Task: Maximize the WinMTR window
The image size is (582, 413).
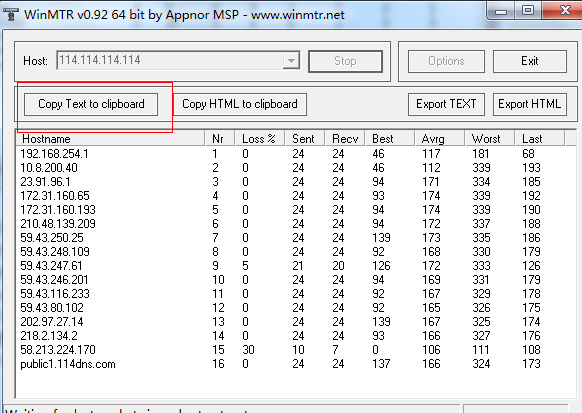Action: point(528,10)
